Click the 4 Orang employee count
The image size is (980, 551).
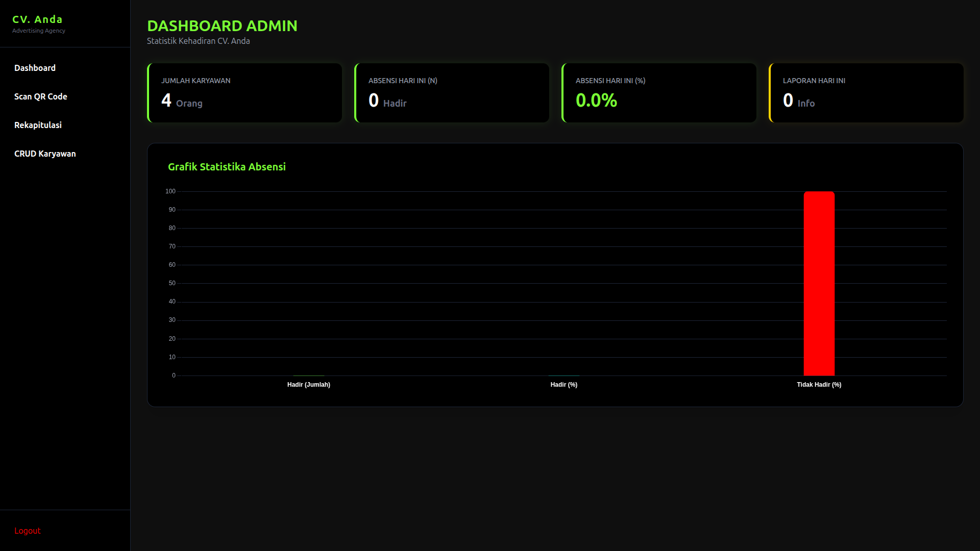[182, 101]
